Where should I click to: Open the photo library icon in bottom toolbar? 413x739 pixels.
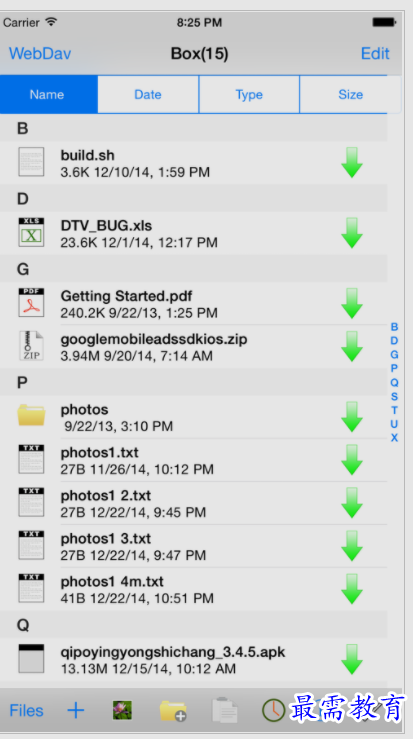(122, 710)
